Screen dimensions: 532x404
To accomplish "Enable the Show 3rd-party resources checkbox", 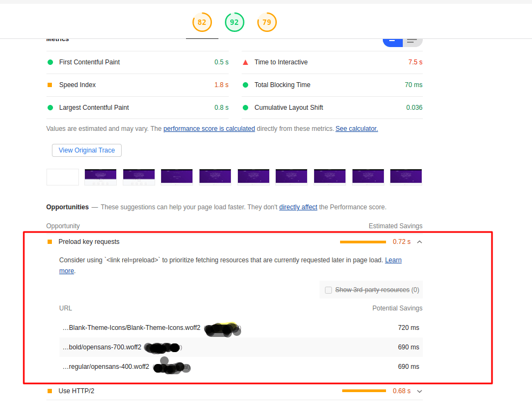I will point(328,290).
